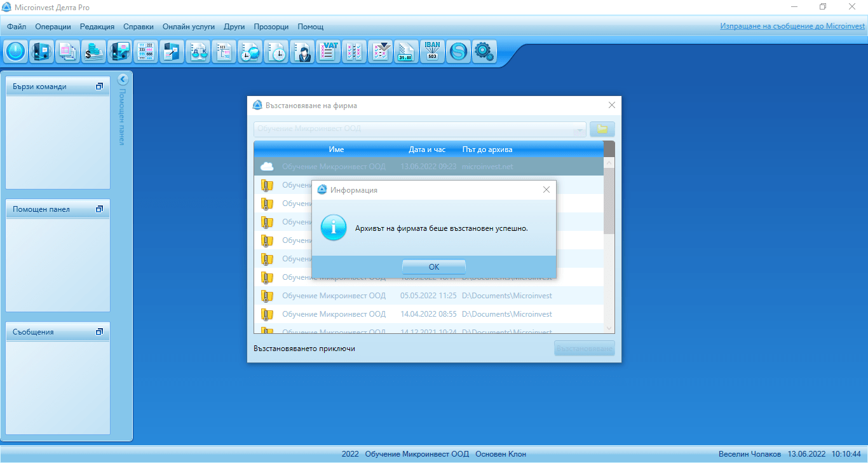Click the vertical Помощен панел side label

tap(122, 117)
